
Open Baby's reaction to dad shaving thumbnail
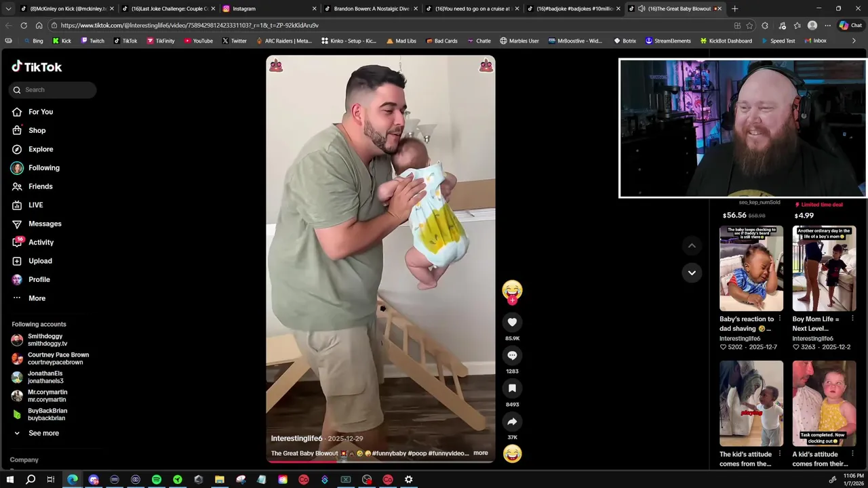click(751, 268)
